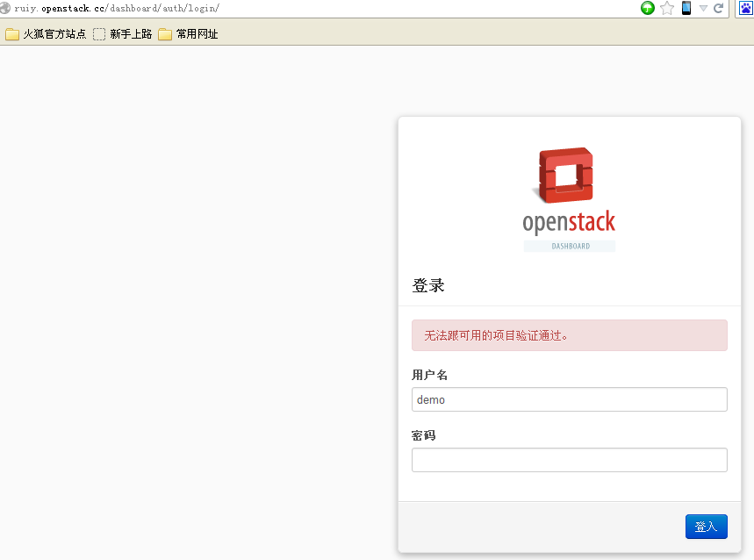The width and height of the screenshot is (754, 560).
Task: Click the 登入 sign-in button
Action: pyautogui.click(x=707, y=527)
